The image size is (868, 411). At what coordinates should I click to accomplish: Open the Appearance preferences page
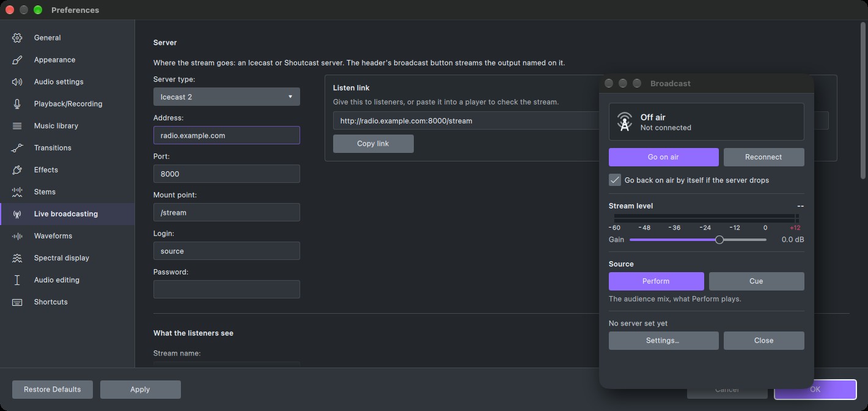[x=67, y=60]
